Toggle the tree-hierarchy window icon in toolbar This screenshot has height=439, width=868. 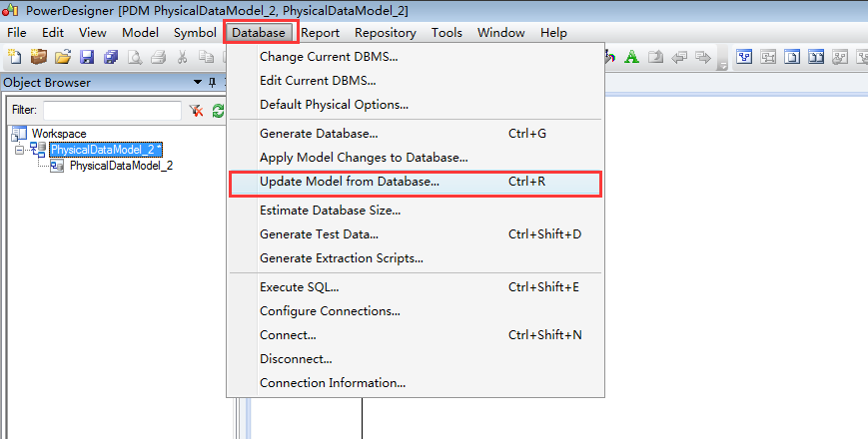pos(744,57)
